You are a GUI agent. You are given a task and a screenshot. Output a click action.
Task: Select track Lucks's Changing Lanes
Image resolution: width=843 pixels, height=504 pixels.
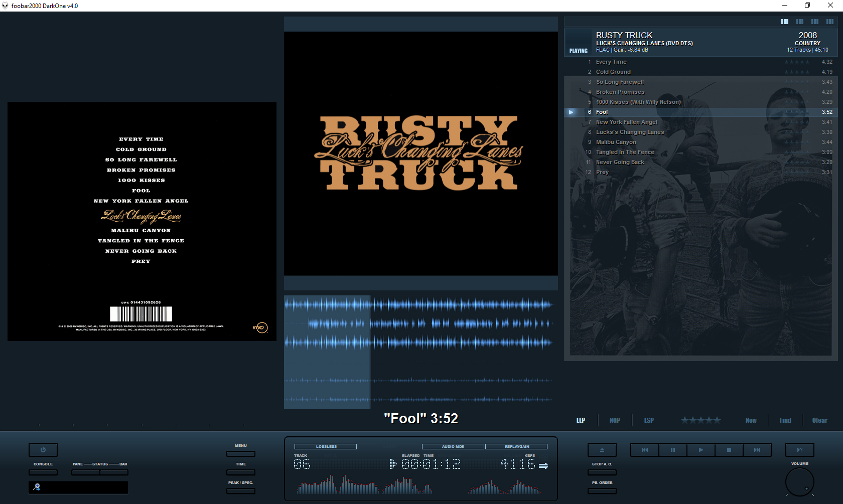pos(701,132)
